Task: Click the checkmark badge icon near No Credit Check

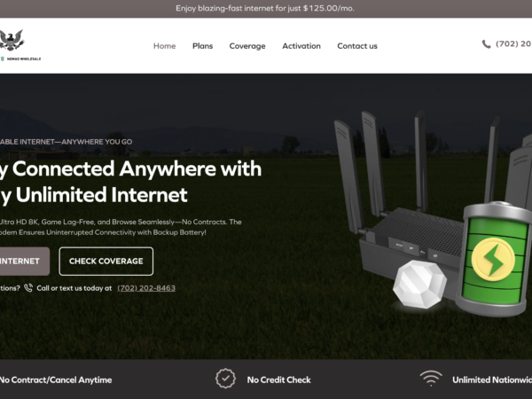Action: click(225, 379)
